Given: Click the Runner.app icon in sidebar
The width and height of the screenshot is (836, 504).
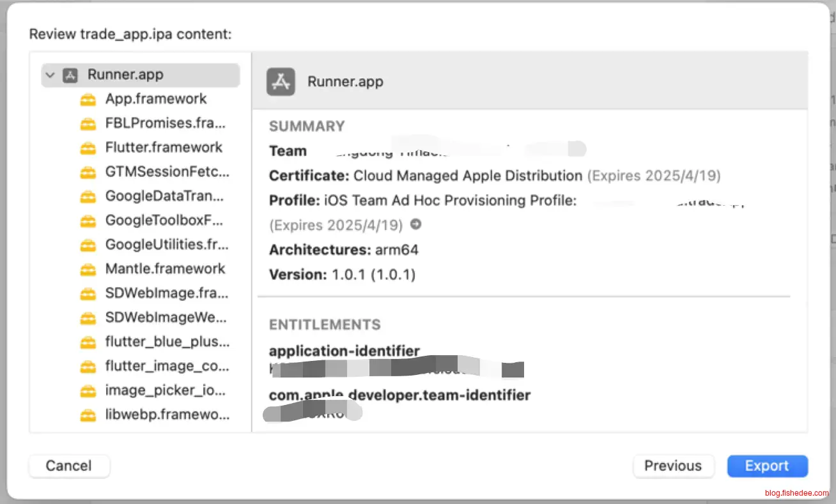Looking at the screenshot, I should 70,75.
